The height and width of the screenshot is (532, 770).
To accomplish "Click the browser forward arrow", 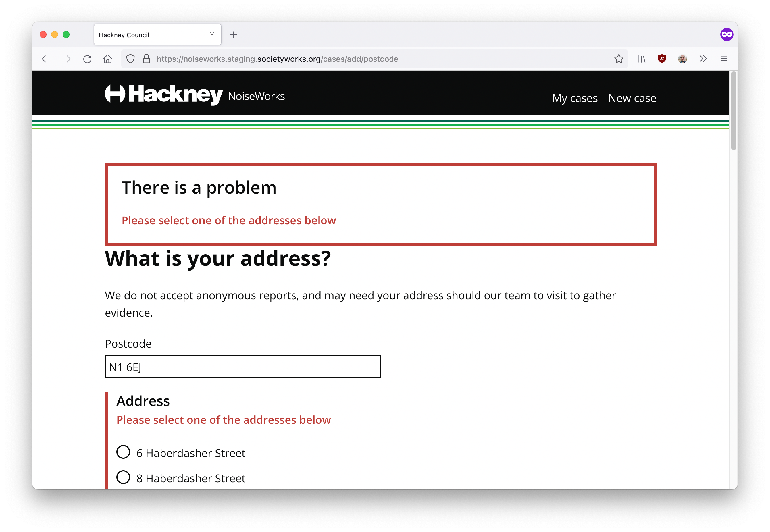I will click(x=67, y=59).
